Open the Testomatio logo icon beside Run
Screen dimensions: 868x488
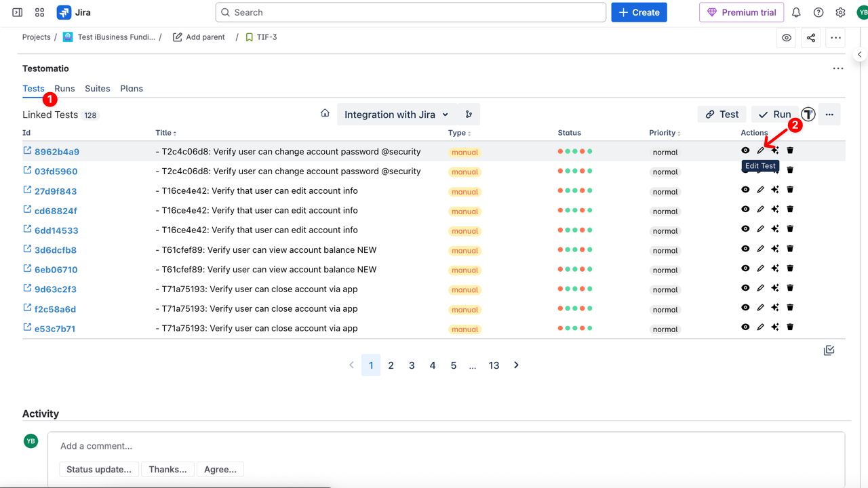click(x=808, y=115)
